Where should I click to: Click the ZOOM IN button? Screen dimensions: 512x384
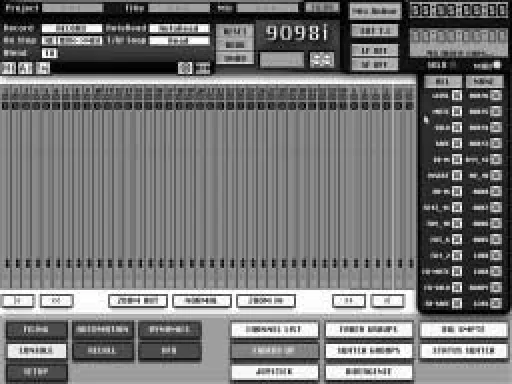point(266,301)
